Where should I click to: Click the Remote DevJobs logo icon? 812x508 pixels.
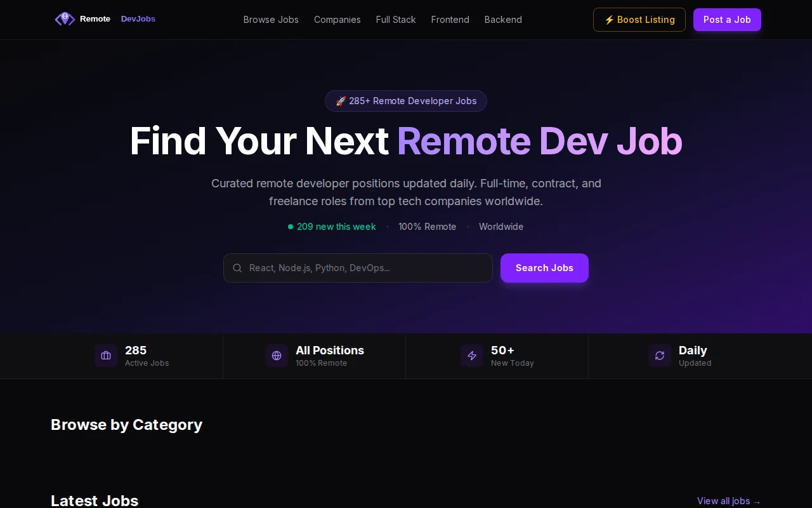[65, 19]
